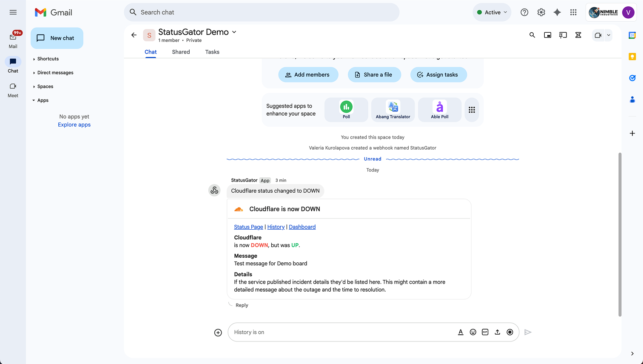The height and width of the screenshot is (364, 643).
Task: Open the Dashboard link
Action: (x=302, y=227)
